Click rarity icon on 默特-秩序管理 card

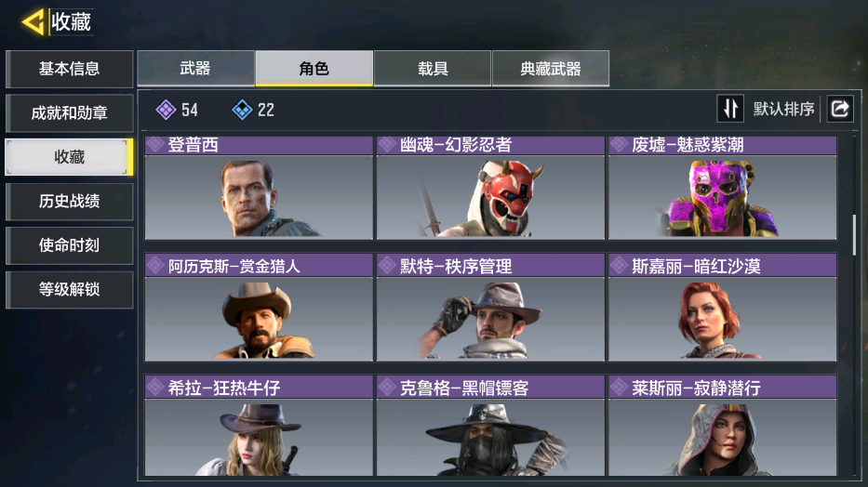[x=387, y=266]
